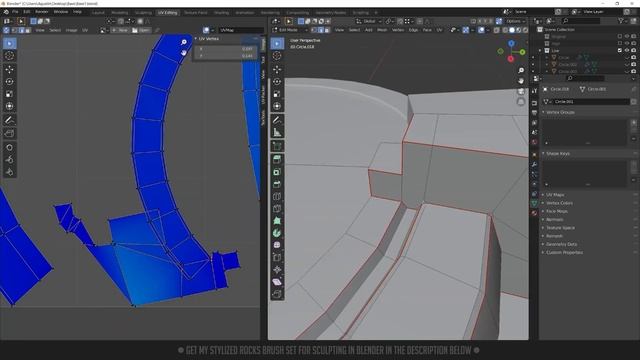Toggle visibility eye of Line collection
The width and height of the screenshot is (640, 360).
coord(627,50)
